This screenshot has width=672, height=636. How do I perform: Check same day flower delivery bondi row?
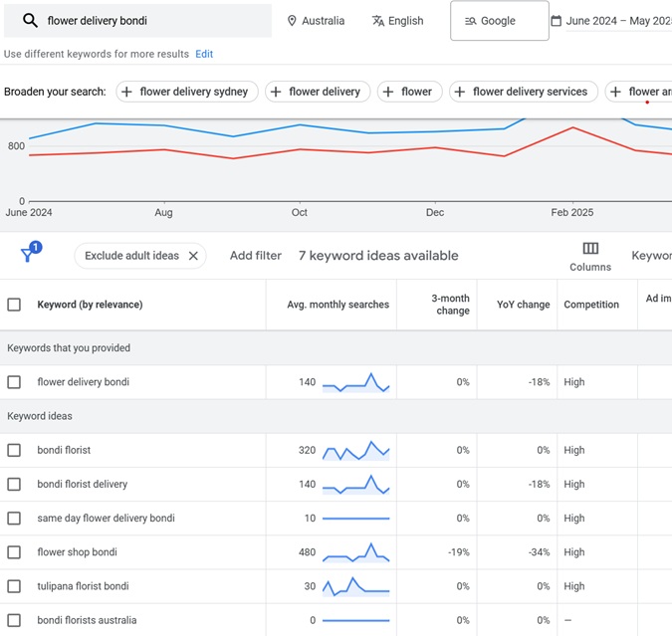coord(14,519)
